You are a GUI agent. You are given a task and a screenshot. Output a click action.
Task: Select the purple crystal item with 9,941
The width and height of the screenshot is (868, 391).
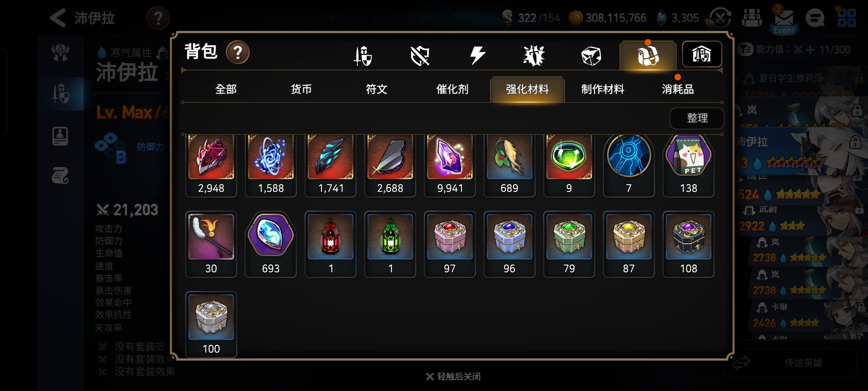click(450, 165)
